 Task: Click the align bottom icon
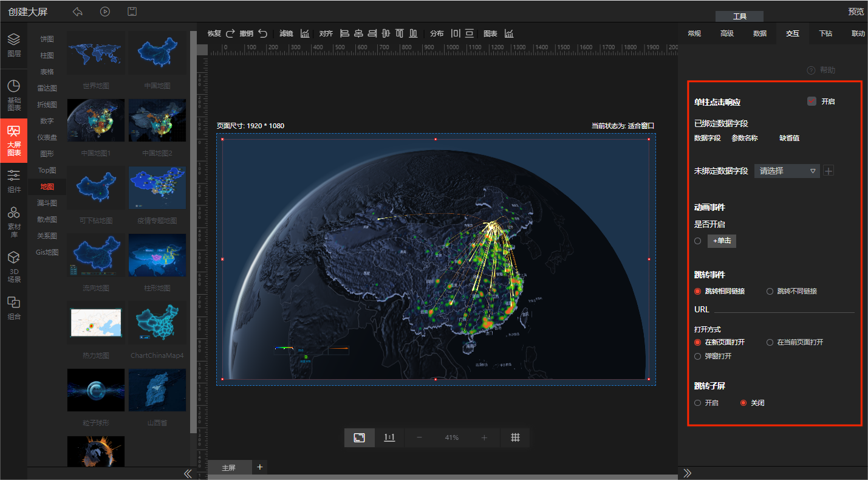[x=413, y=33]
